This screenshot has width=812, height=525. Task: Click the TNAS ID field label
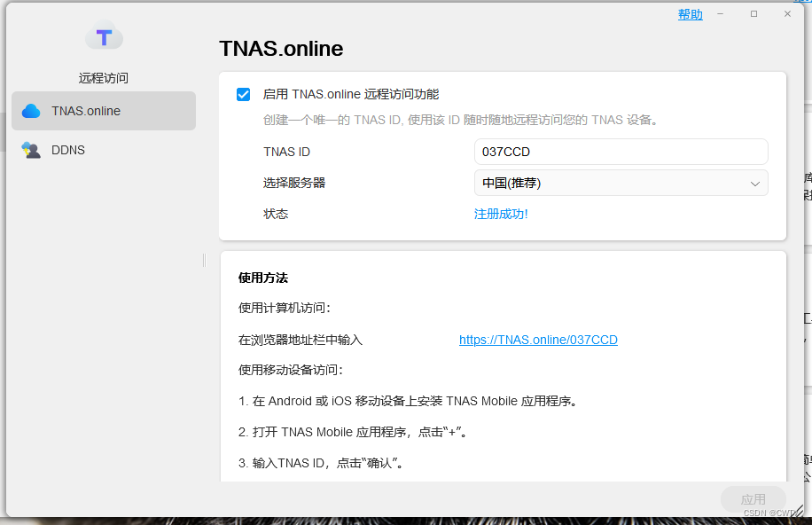pos(287,152)
